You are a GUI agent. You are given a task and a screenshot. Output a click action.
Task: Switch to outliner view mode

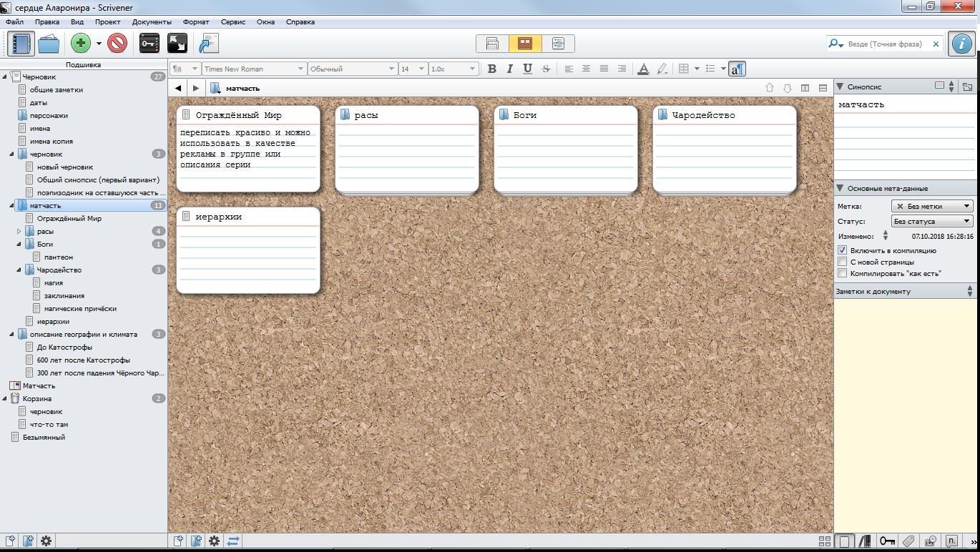(558, 44)
